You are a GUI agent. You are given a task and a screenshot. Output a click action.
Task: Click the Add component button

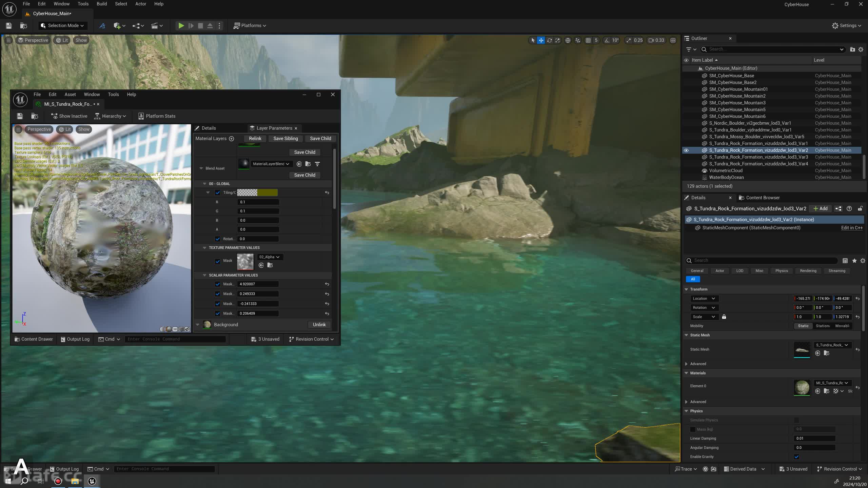[821, 208]
